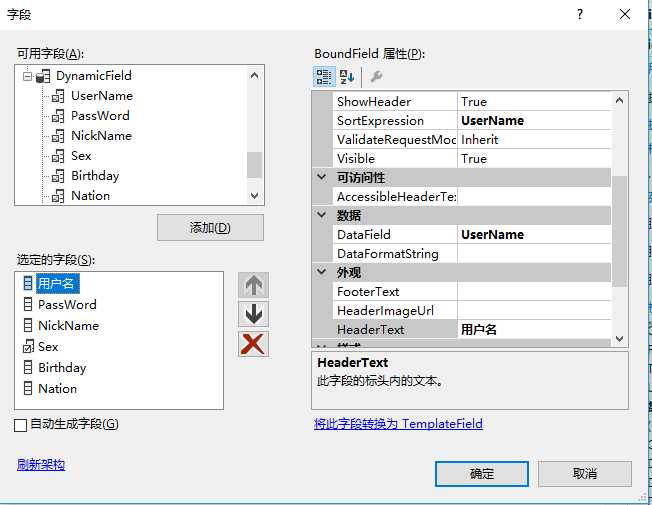Click bound field icon next to 用户名

pos(28,284)
